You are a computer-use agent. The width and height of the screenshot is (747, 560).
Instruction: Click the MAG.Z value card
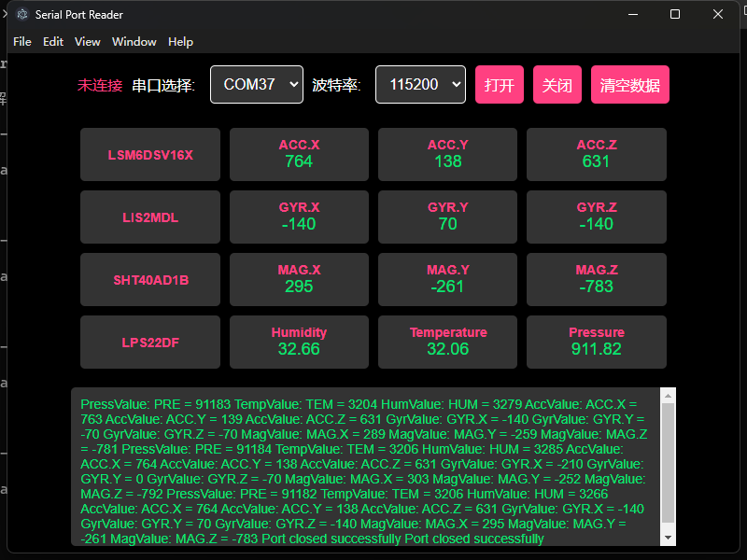tap(597, 279)
